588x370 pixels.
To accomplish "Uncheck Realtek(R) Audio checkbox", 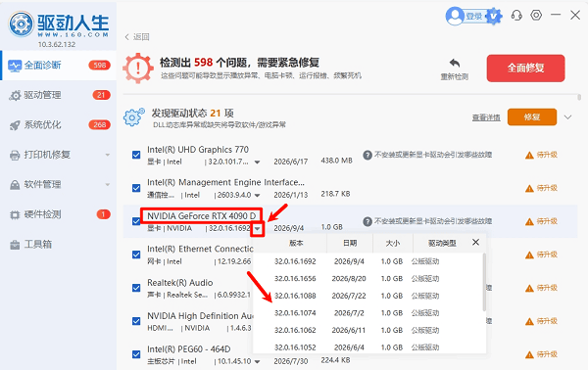I will tap(136, 289).
